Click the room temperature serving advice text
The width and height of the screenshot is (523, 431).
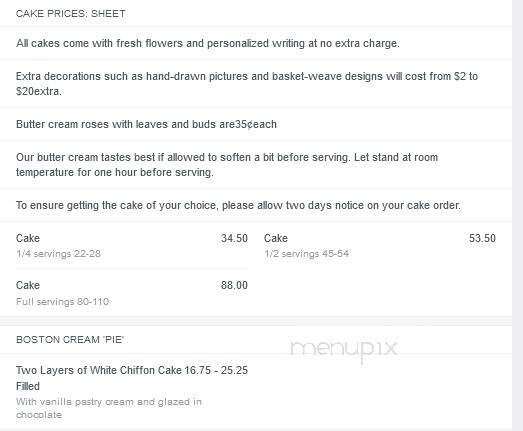pyautogui.click(x=227, y=164)
